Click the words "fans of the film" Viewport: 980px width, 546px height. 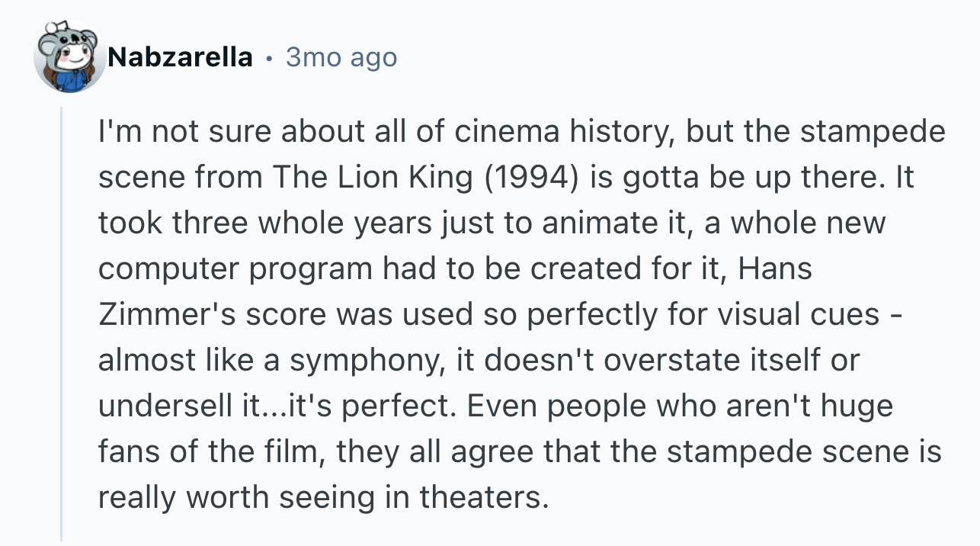(206, 452)
